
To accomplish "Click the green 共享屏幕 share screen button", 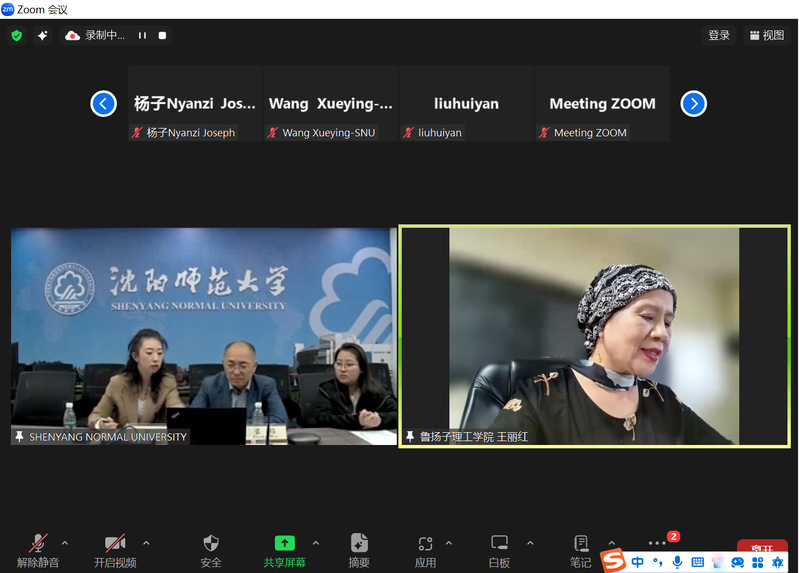I will (x=285, y=551).
